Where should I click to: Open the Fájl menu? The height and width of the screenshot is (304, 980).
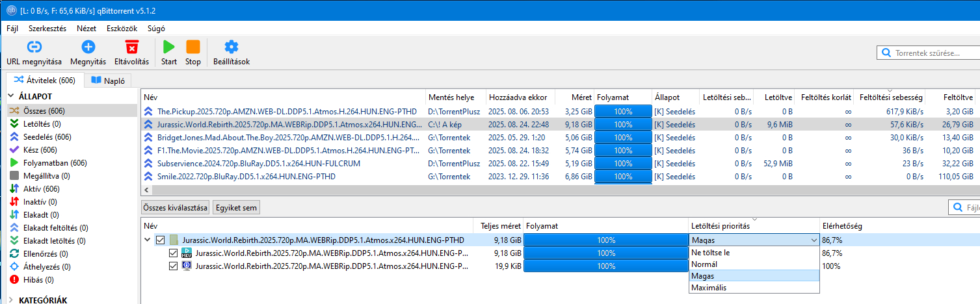(x=12, y=29)
